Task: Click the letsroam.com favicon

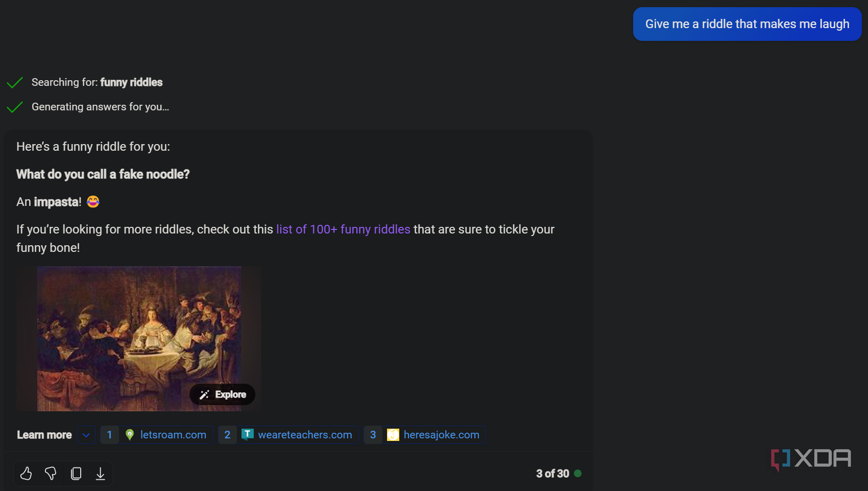Action: tap(130, 435)
